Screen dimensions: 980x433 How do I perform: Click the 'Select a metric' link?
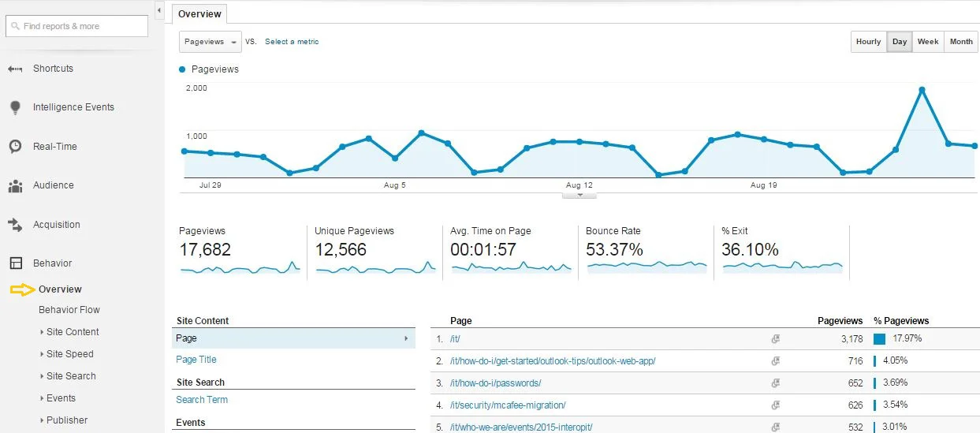[x=292, y=42]
